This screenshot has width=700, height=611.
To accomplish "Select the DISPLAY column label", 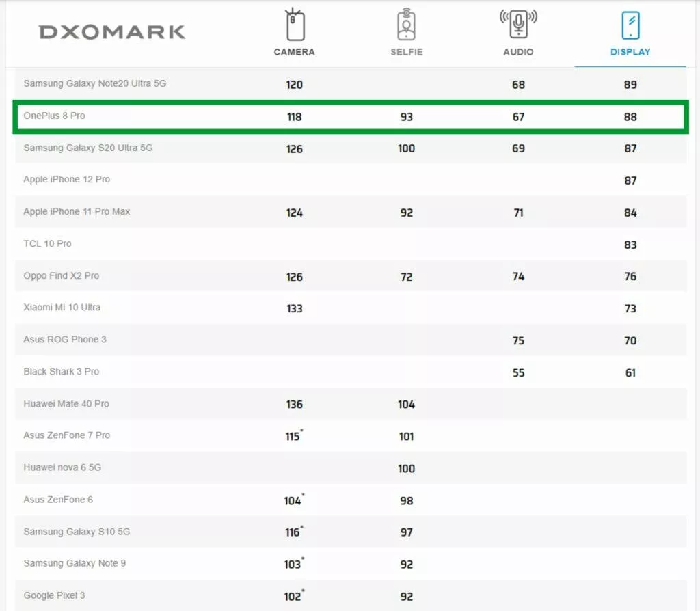I will [x=630, y=52].
